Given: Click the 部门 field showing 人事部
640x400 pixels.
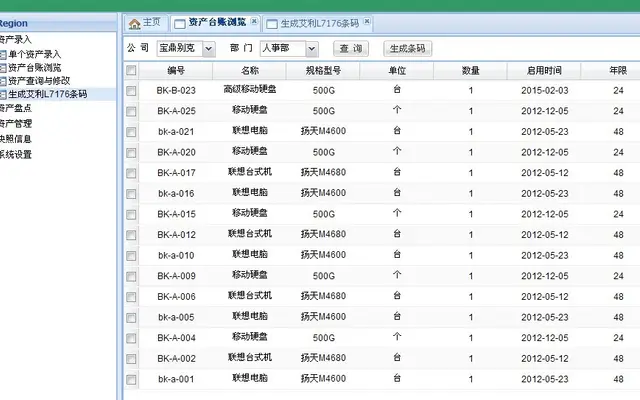Looking at the screenshot, I should (283, 49).
